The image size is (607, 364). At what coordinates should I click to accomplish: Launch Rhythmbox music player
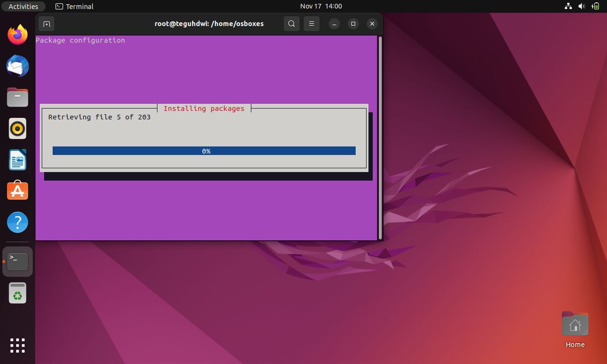[x=18, y=128]
